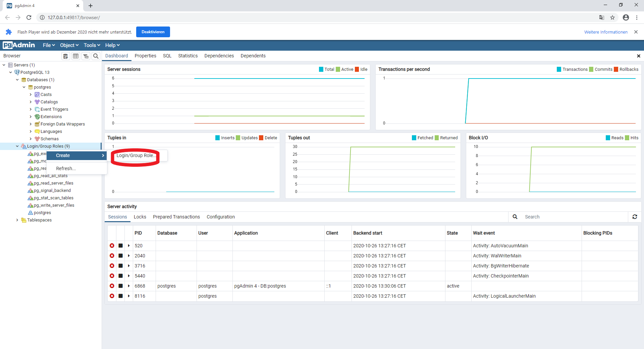Screen dimensions: 644x349
Task: Switch to the Statistics tab
Action: [188, 56]
